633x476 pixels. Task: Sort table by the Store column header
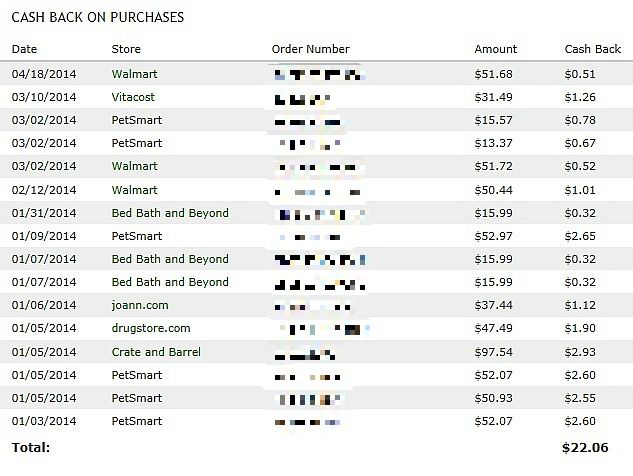pyautogui.click(x=126, y=49)
